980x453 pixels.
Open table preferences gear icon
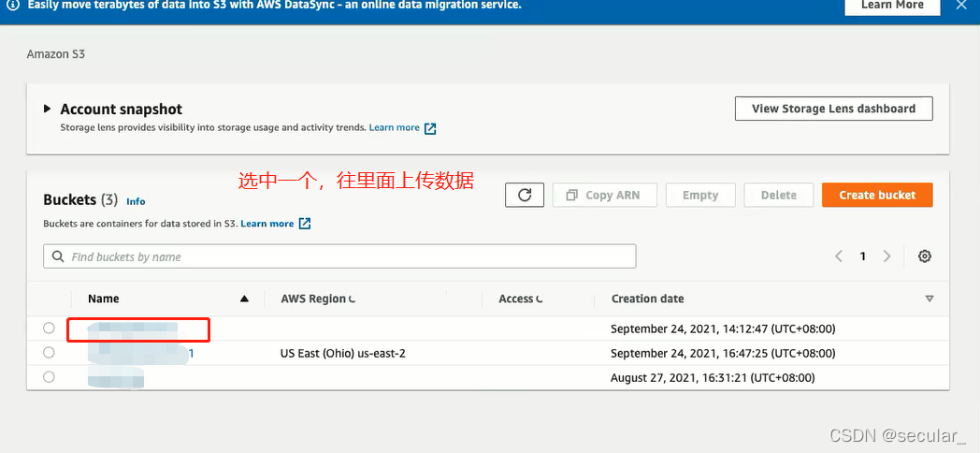(925, 256)
